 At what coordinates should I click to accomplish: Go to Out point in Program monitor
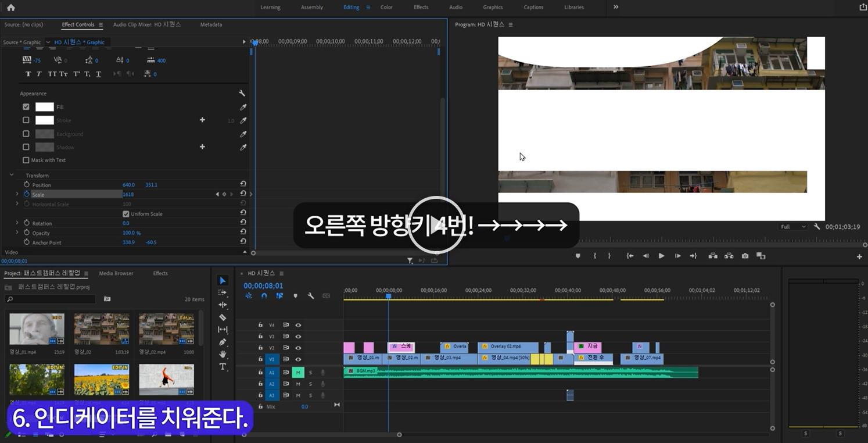pyautogui.click(x=693, y=256)
